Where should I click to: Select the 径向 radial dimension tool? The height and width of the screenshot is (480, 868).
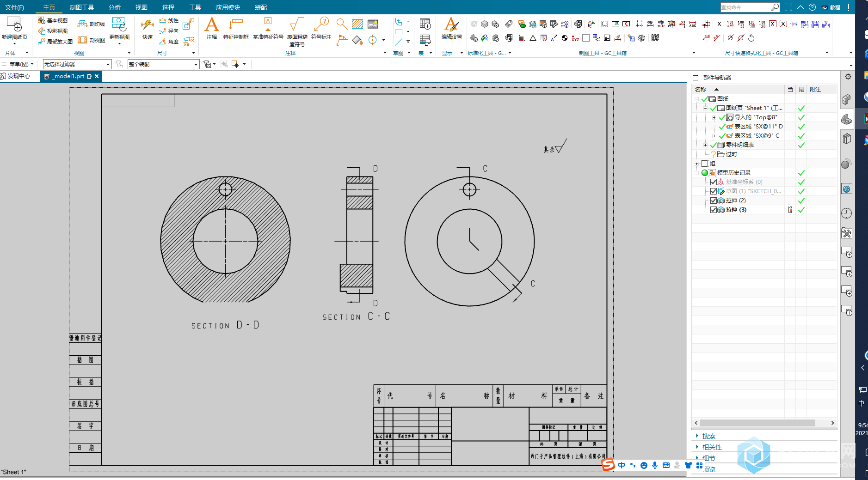click(x=169, y=31)
